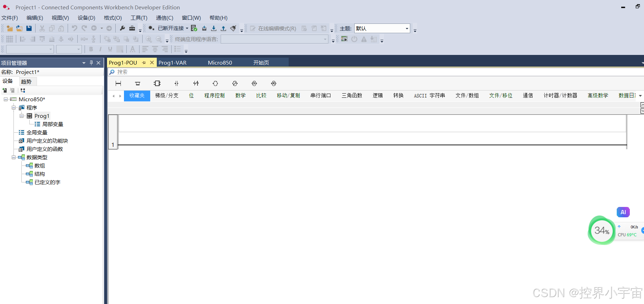Insert a new rung from the instruction toolbar

pyautogui.click(x=118, y=83)
